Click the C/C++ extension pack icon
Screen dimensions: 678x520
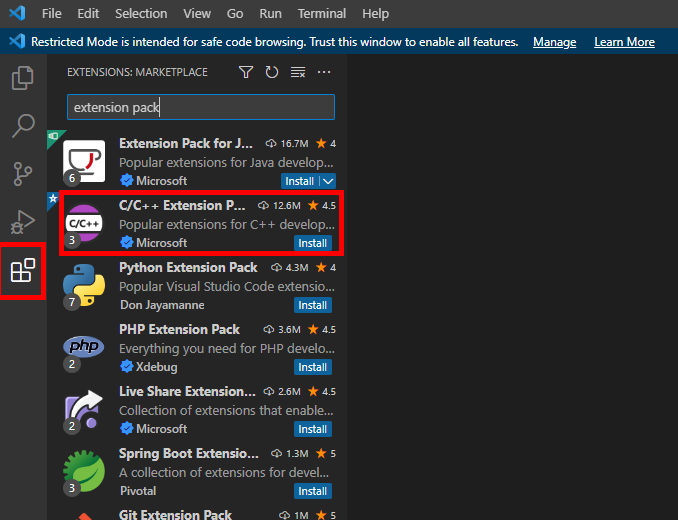coord(84,223)
